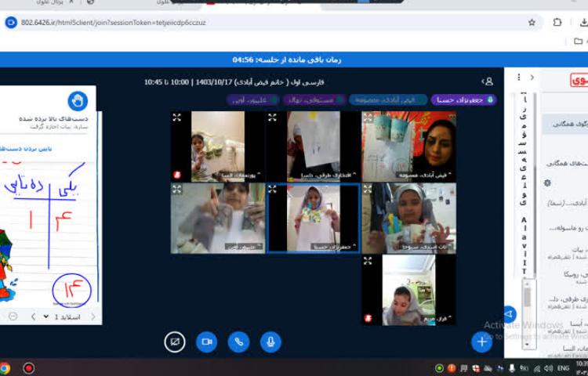Viewport: 588px width, 376px height.
Task: Toggle the users list icon at top of video area
Action: pyautogui.click(x=487, y=81)
